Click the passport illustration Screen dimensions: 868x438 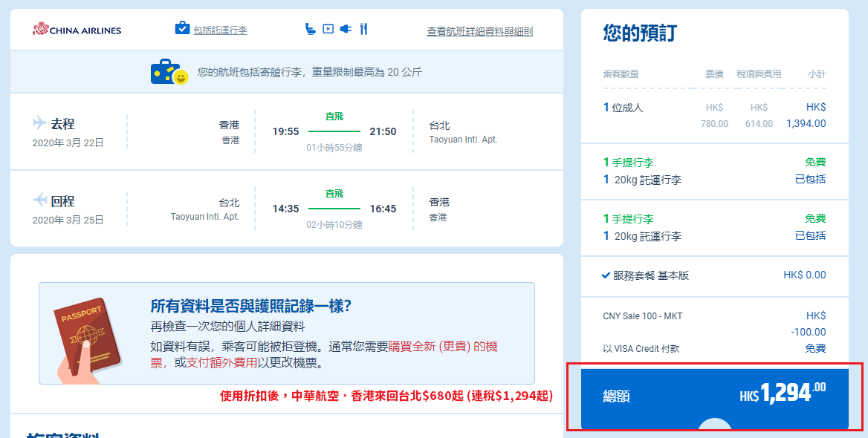pos(88,341)
